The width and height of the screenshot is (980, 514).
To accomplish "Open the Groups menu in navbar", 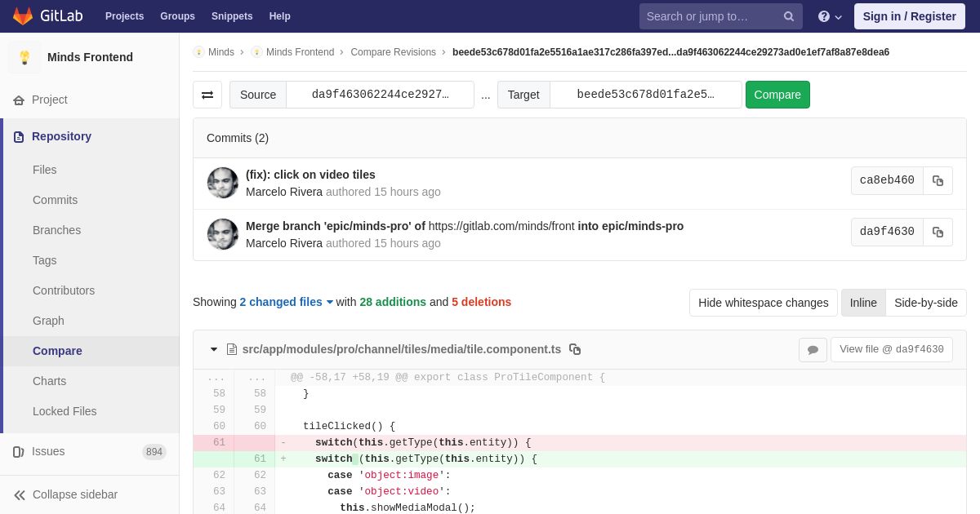I will tap(177, 16).
